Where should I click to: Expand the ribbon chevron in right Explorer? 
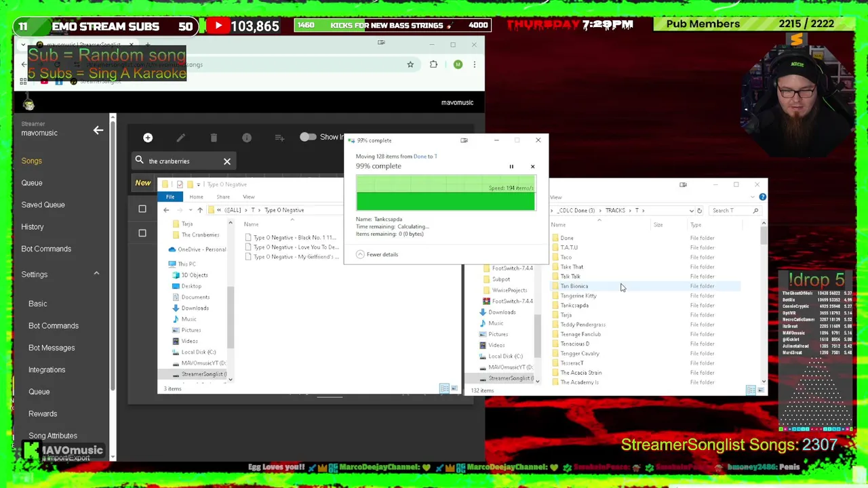[x=753, y=197]
